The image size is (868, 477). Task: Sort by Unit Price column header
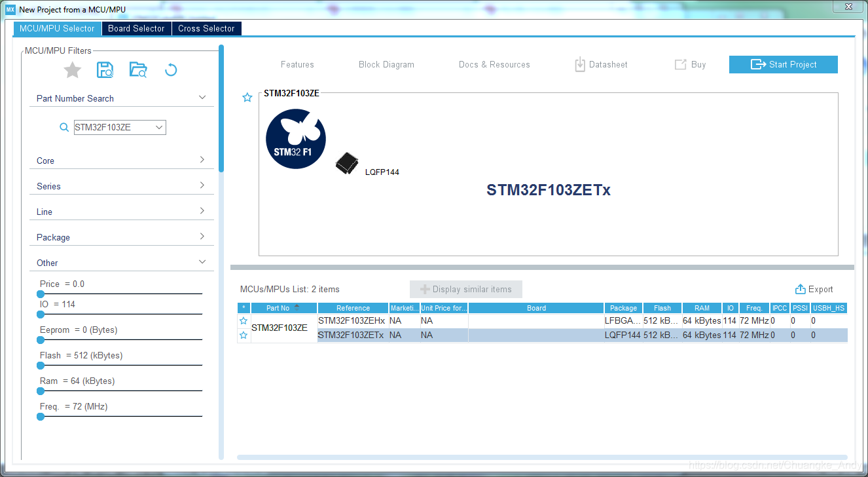coord(444,308)
